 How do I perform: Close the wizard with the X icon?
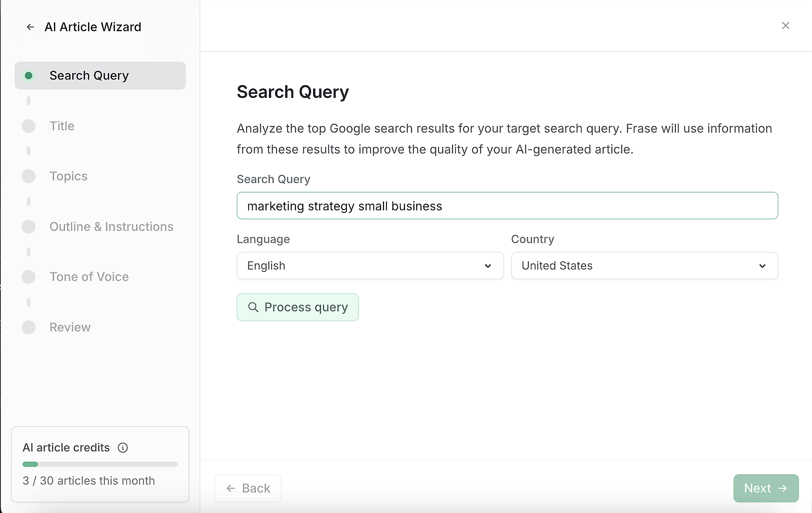[785, 26]
